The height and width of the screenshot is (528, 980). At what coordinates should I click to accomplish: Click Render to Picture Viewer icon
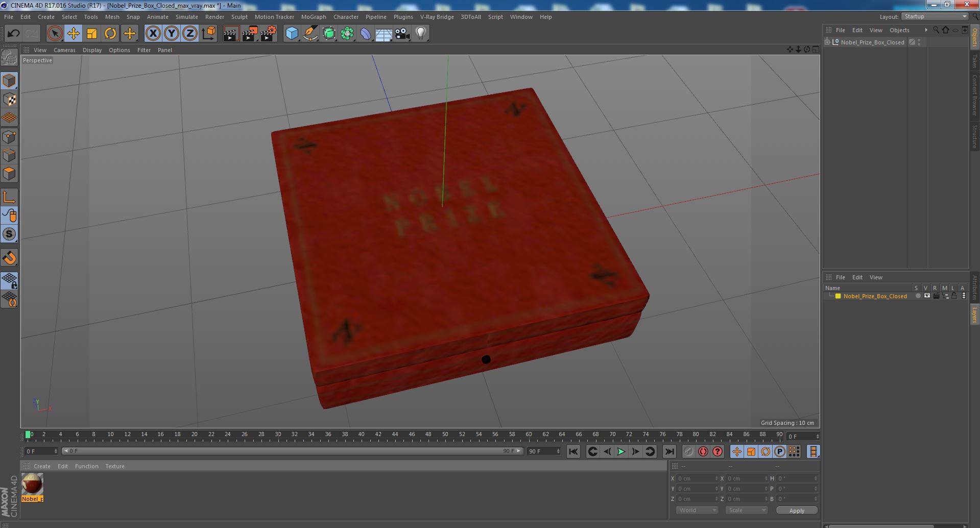coord(250,34)
